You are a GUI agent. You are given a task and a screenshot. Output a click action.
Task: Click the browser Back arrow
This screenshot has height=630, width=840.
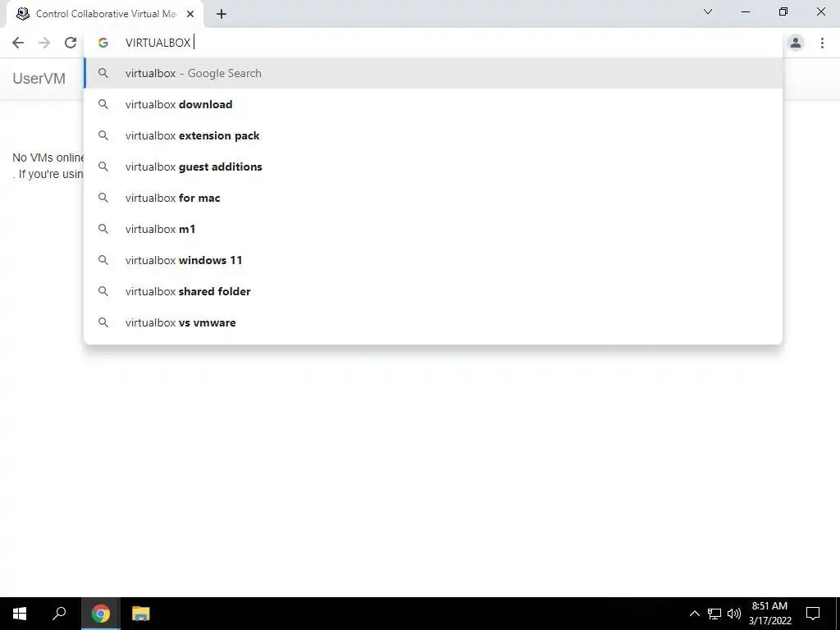pyautogui.click(x=18, y=43)
